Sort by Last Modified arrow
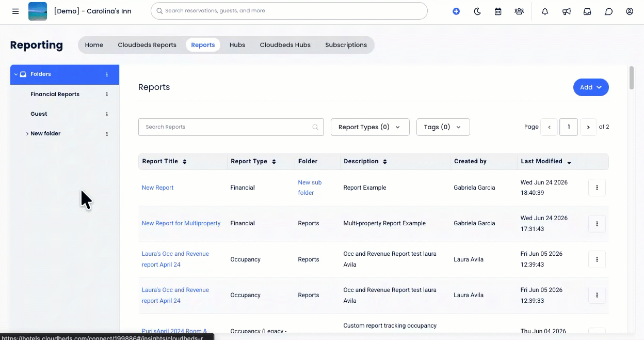Viewport: 644px width, 340px height. click(569, 162)
